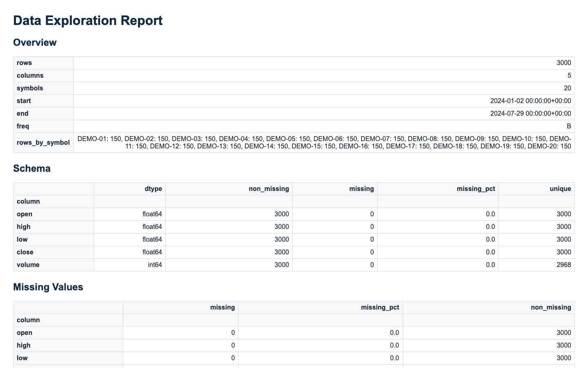Click the "low" row label in Missing Values
Screen dimensions: 588x368
22,358
